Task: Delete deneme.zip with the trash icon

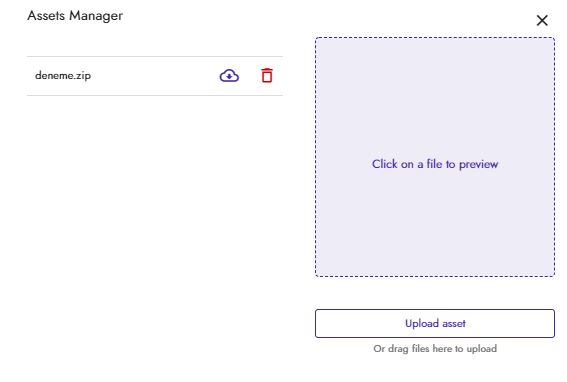Action: (x=267, y=76)
